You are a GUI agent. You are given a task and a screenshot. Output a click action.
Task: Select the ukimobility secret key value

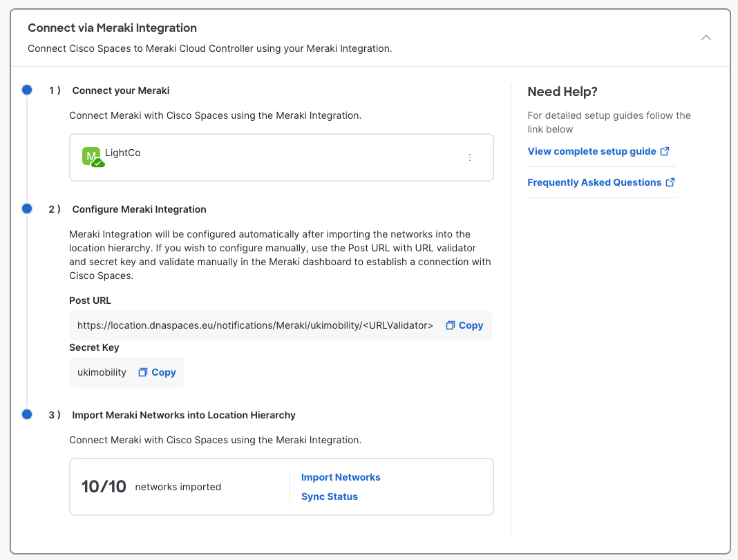point(102,372)
